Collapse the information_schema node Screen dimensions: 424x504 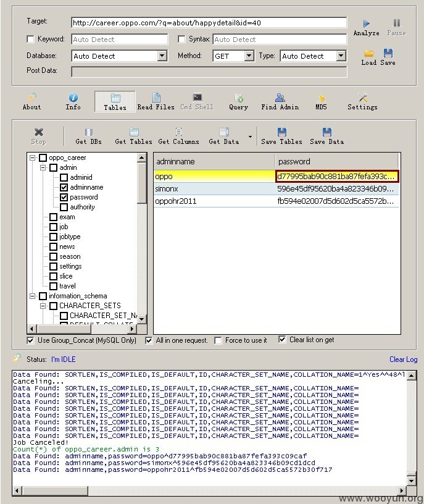pos(33,296)
